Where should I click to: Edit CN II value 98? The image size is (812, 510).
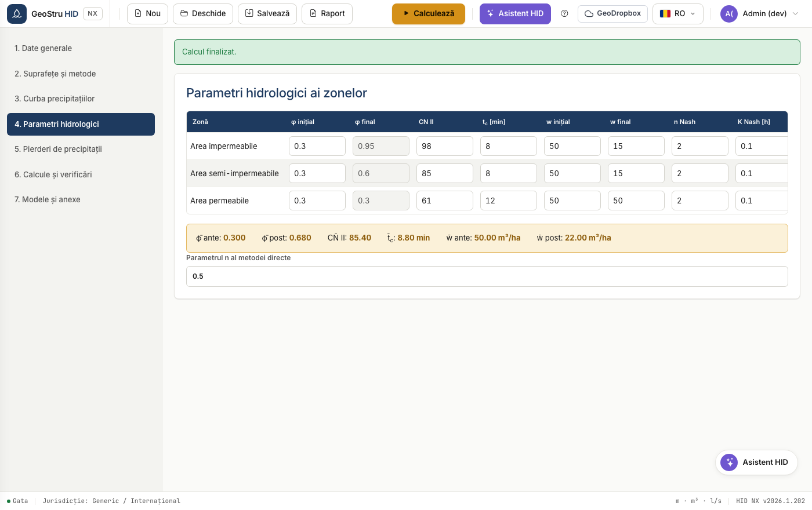pos(445,146)
